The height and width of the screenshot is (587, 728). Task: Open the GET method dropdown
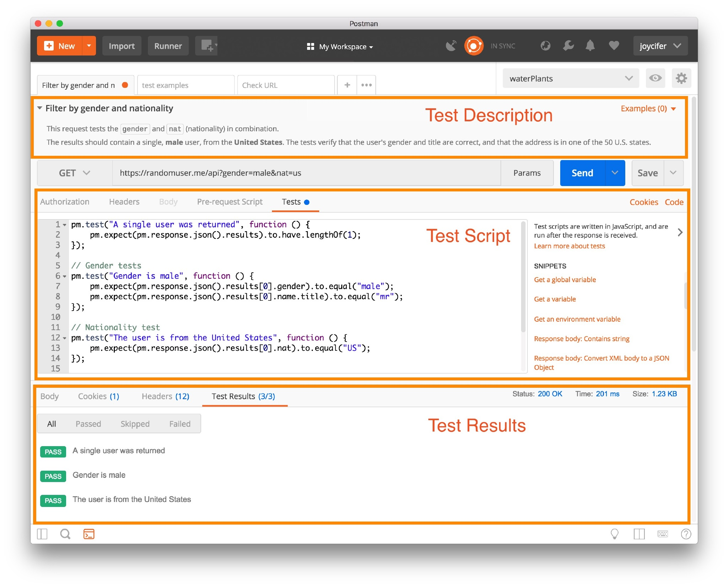click(74, 173)
